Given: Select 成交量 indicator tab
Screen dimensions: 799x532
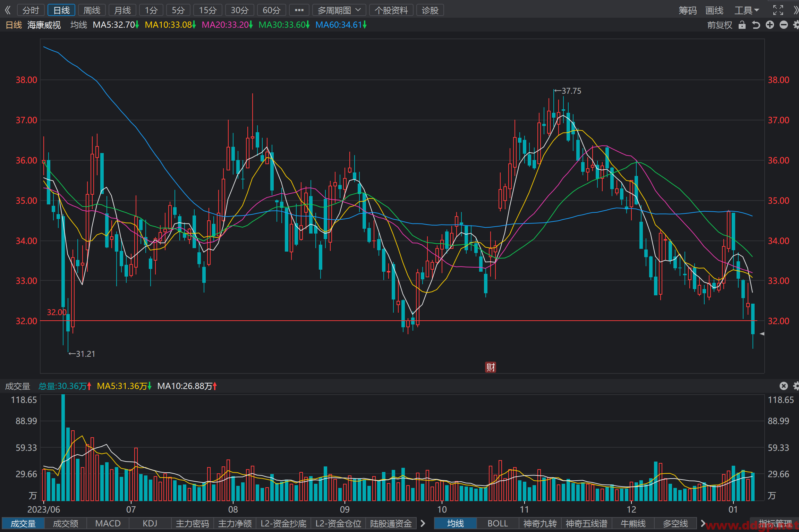Looking at the screenshot, I should (x=23, y=523).
